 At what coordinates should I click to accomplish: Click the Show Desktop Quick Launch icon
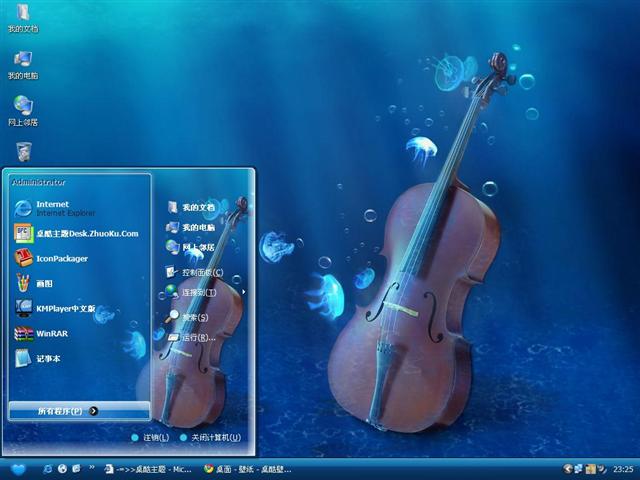tap(76, 469)
